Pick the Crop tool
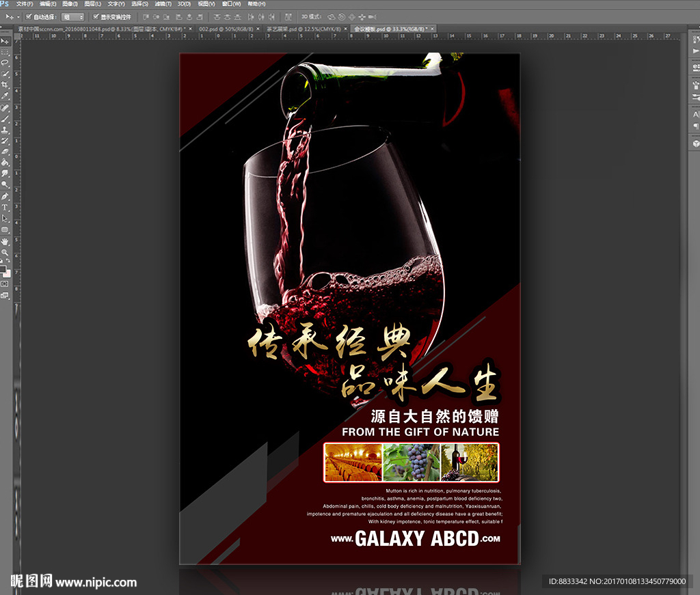Image resolution: width=700 pixels, height=595 pixels. (5, 85)
